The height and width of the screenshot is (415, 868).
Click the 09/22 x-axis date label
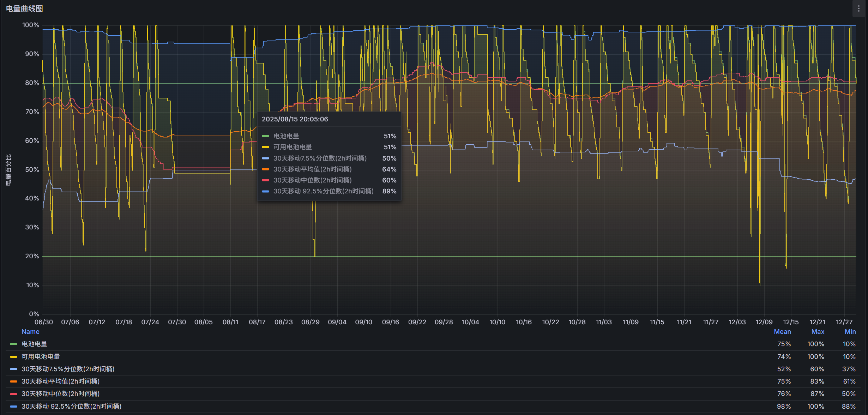(417, 322)
